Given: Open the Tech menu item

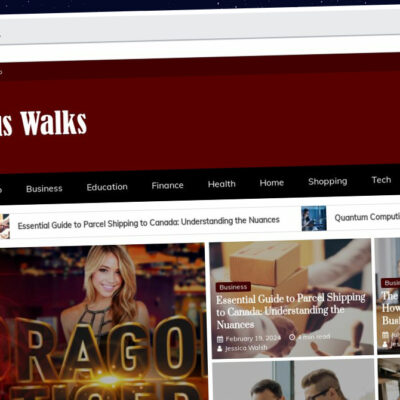Looking at the screenshot, I should click(x=381, y=180).
